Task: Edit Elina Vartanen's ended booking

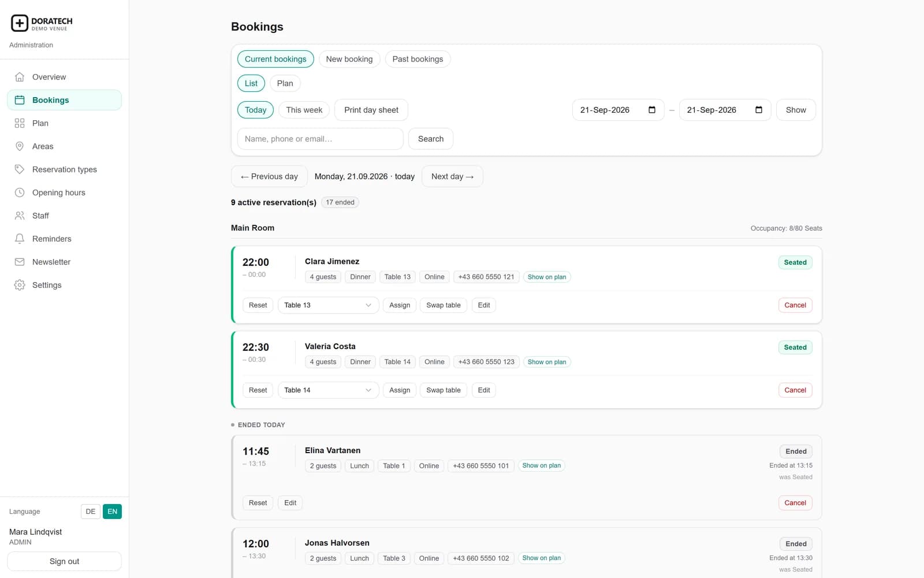Action: tap(290, 503)
